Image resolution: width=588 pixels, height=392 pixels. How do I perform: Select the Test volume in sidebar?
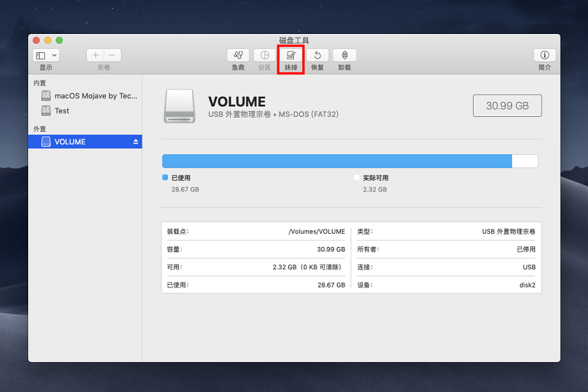(x=62, y=111)
